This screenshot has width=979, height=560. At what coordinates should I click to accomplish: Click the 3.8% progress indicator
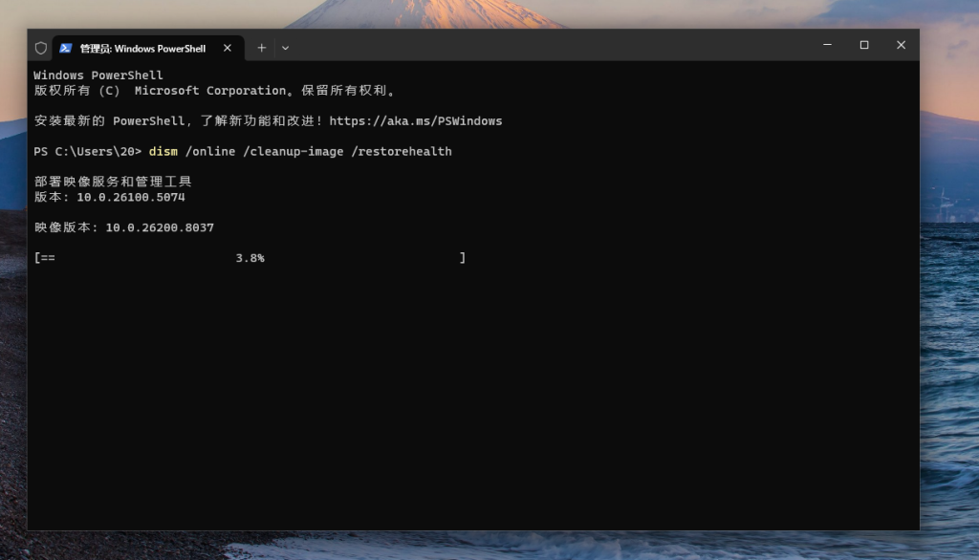click(250, 258)
